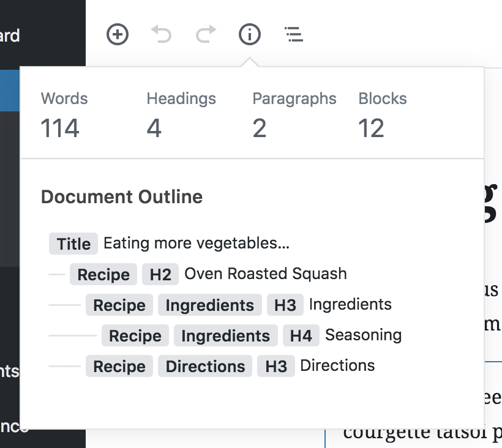Jump to the Ingredients H3 heading
The width and height of the screenshot is (502, 448).
tap(350, 304)
